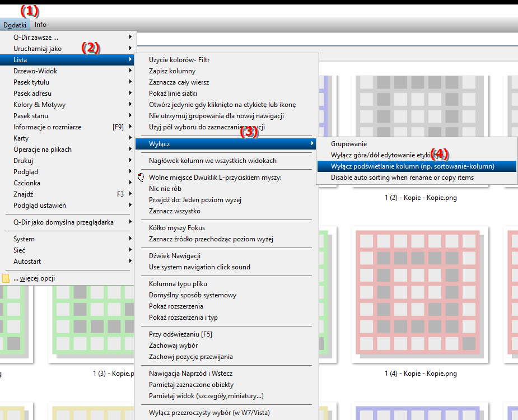Image resolution: width=518 pixels, height=420 pixels.
Task: Toggle 'Otwórz jedynie gdy kliknięto na etykietę' option
Action: 226,105
